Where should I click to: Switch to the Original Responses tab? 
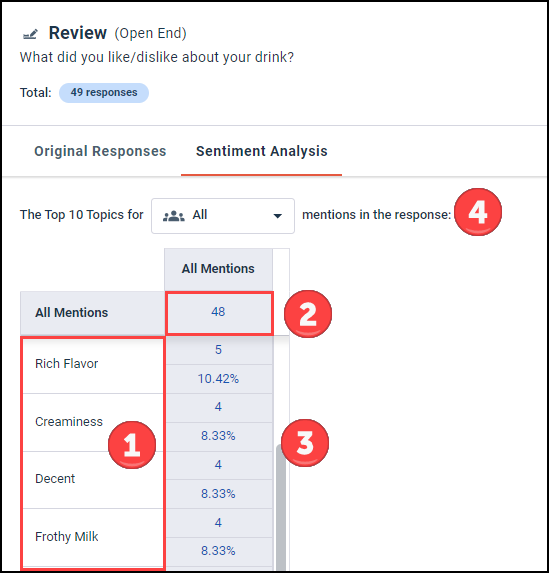pyautogui.click(x=100, y=151)
